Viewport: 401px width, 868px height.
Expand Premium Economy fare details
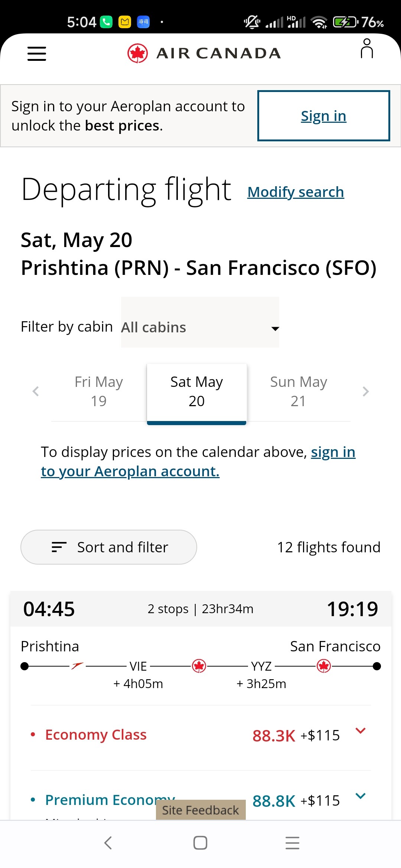click(361, 796)
